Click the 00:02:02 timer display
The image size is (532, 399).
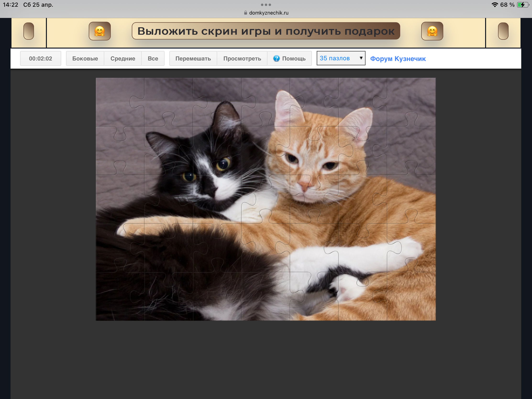(40, 58)
